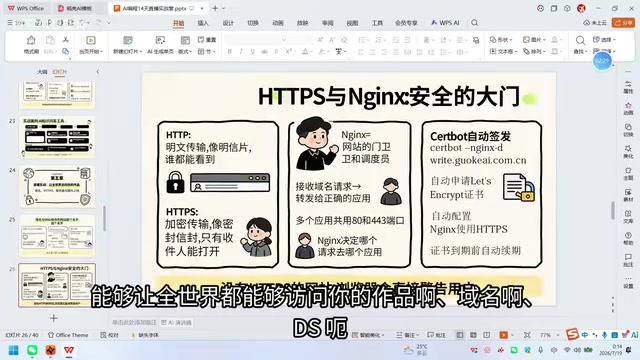Open the 设置 more icon in right sidebar
Viewport: 640px width, 360px height.
628,282
